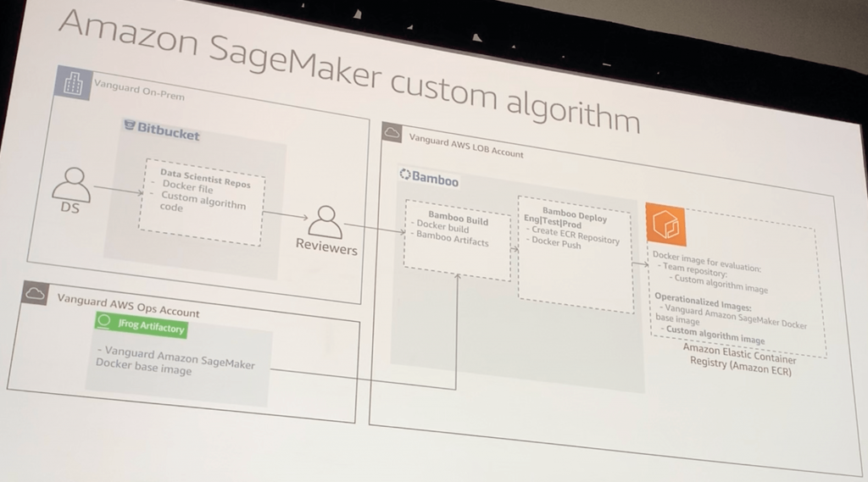
Task: Click 'Vanguard Amazon SageMaker Docker base image' under JFrog
Action: 175,362
